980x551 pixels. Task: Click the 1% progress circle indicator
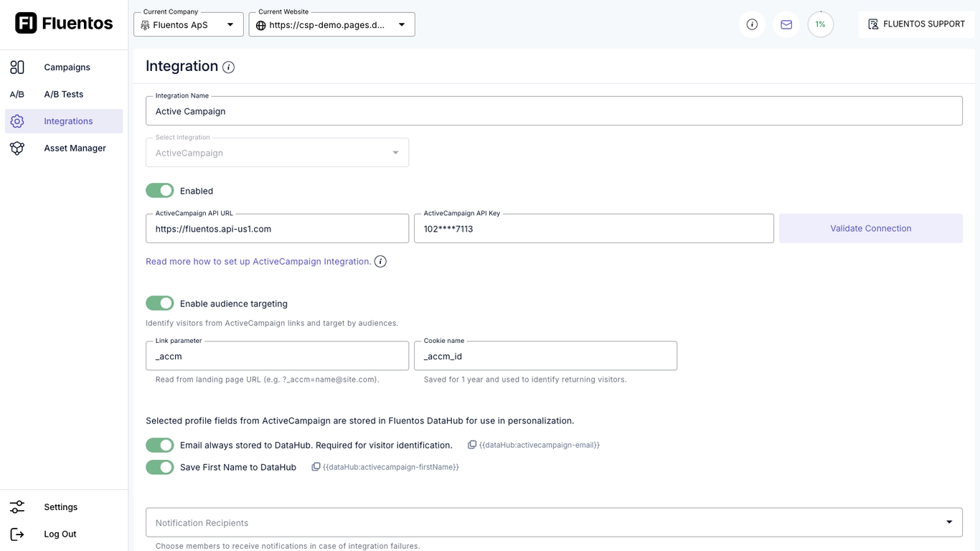click(x=821, y=24)
